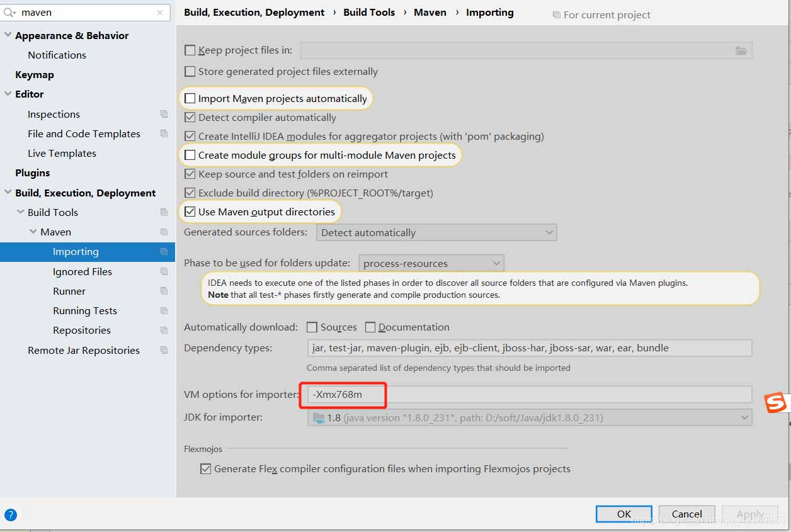The image size is (791, 532).
Task: Click project-level icon beside Maven
Action: click(x=164, y=232)
